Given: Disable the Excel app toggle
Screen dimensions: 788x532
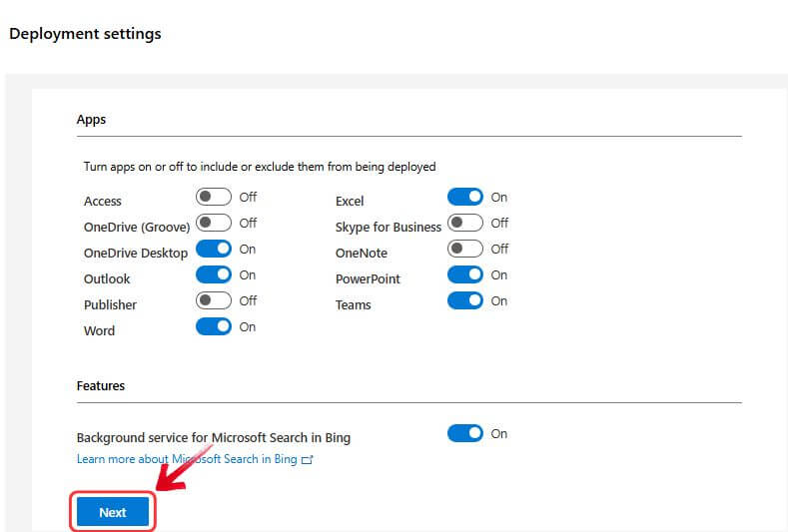Looking at the screenshot, I should point(464,198).
